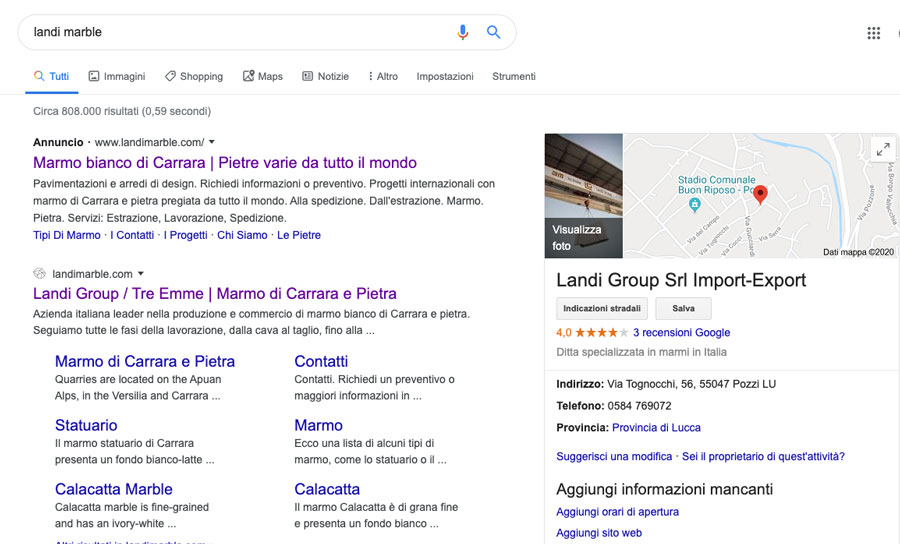This screenshot has height=544, width=900.
Task: Open the Contatti sitelink heading
Action: (321, 362)
